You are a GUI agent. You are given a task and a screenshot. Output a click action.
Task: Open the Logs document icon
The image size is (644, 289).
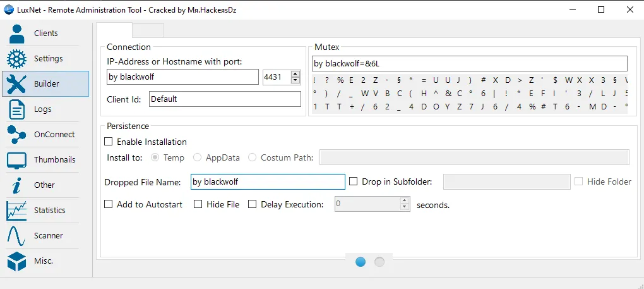[17, 109]
